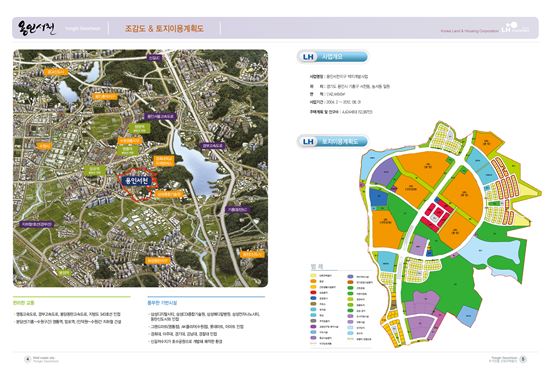
Task: Click the dark blue block on the land-use plan's left side
Action: [x=379, y=198]
